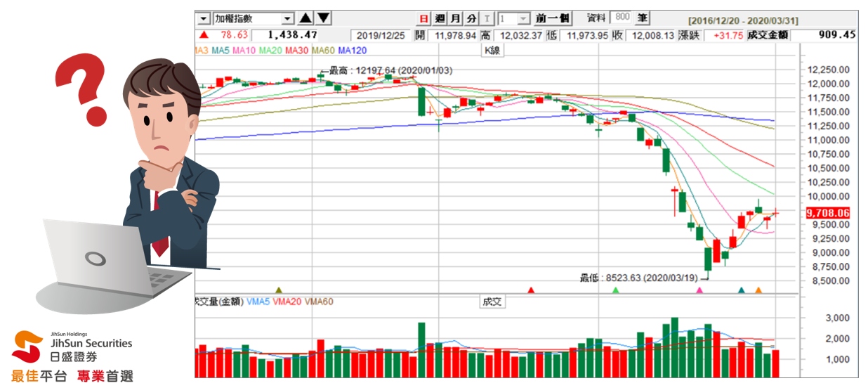Screen dimensions: 868x388
Task: Click the teal triangle marker below chart
Action: click(741, 290)
